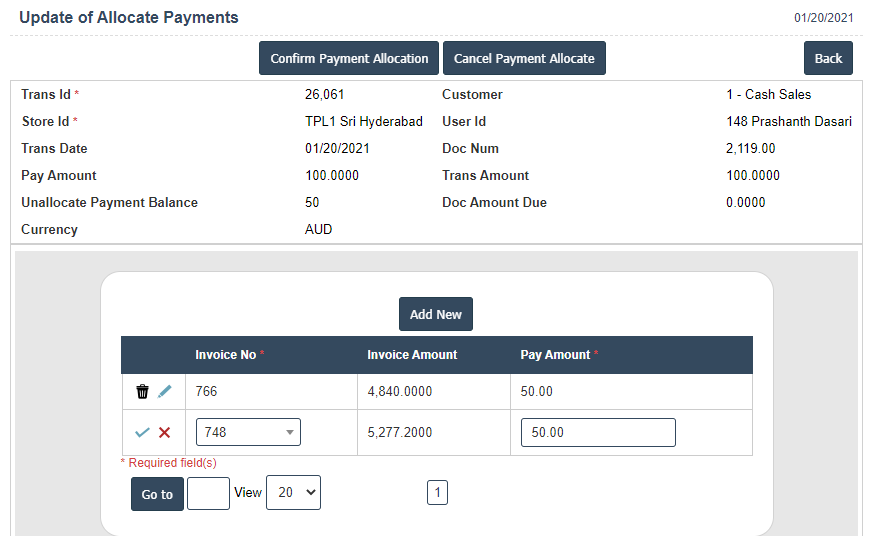Image resolution: width=879 pixels, height=536 pixels.
Task: Click the Invoice Amount column header
Action: click(x=412, y=355)
